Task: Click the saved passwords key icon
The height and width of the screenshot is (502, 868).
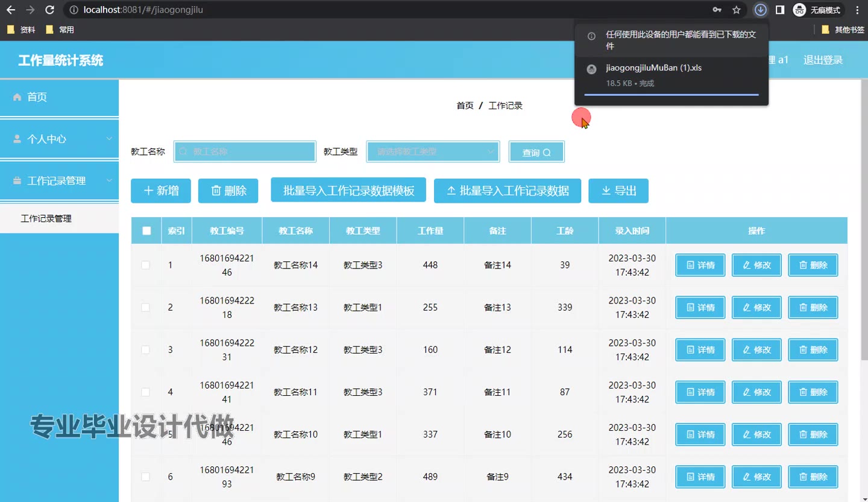Action: (717, 10)
